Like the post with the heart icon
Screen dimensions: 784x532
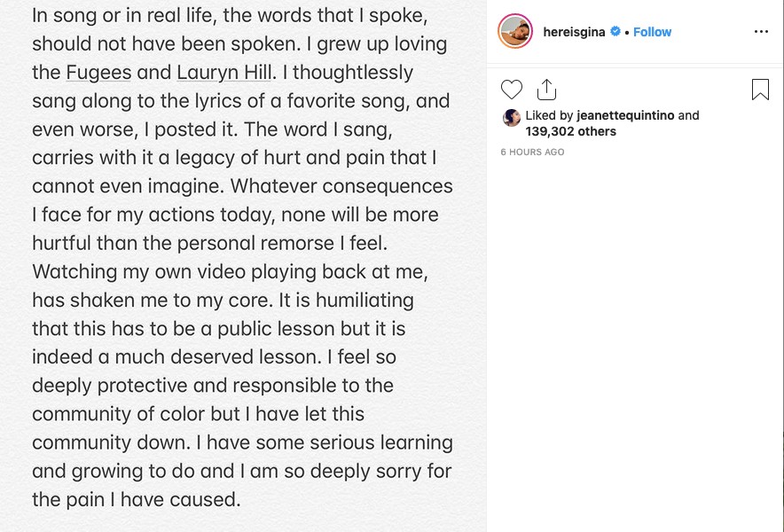tap(512, 90)
